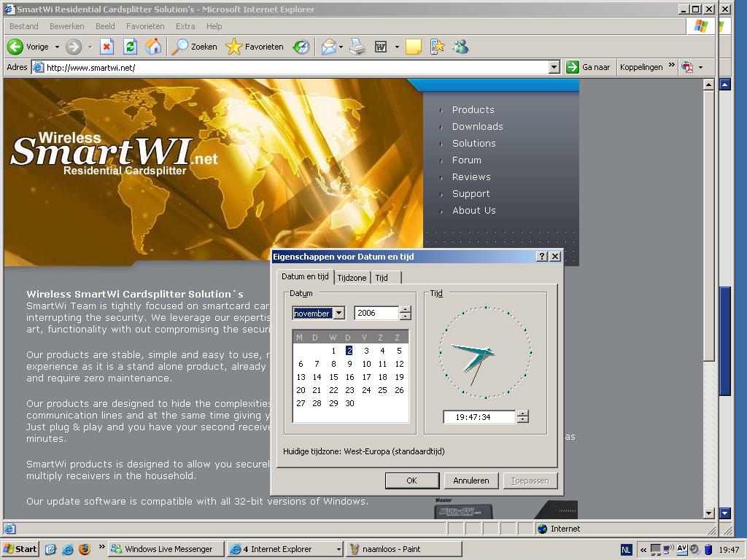This screenshot has height=560, width=747.
Task: Open PDF toolbar dropdown arrow
Action: coord(700,67)
